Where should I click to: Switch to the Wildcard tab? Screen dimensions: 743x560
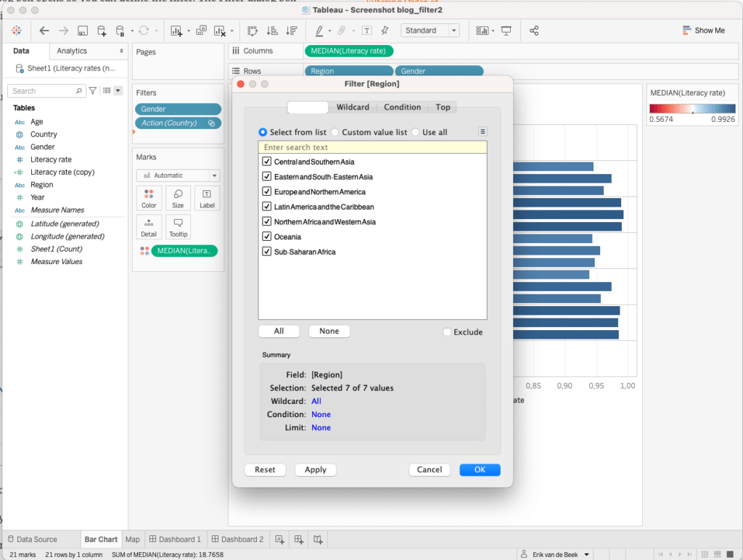(353, 107)
